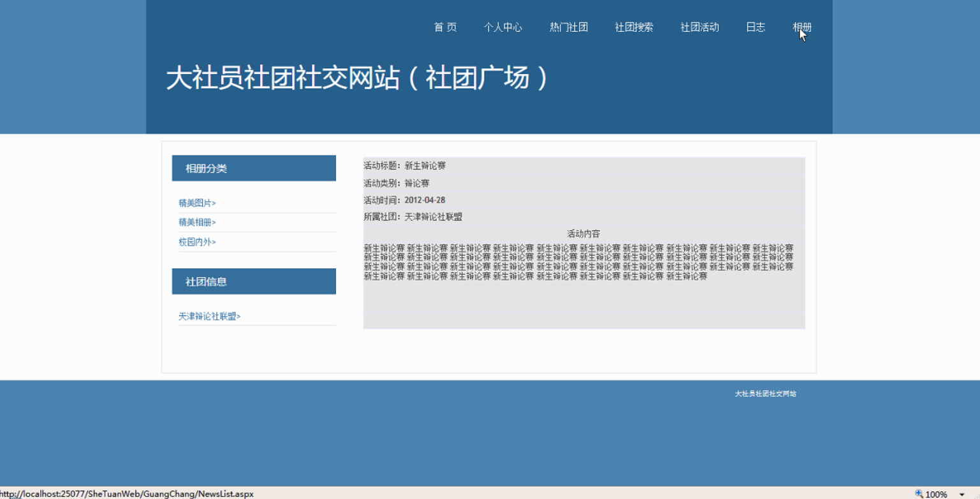The image size is (980, 499).
Task: Select the 相册 navigation item
Action: (800, 27)
